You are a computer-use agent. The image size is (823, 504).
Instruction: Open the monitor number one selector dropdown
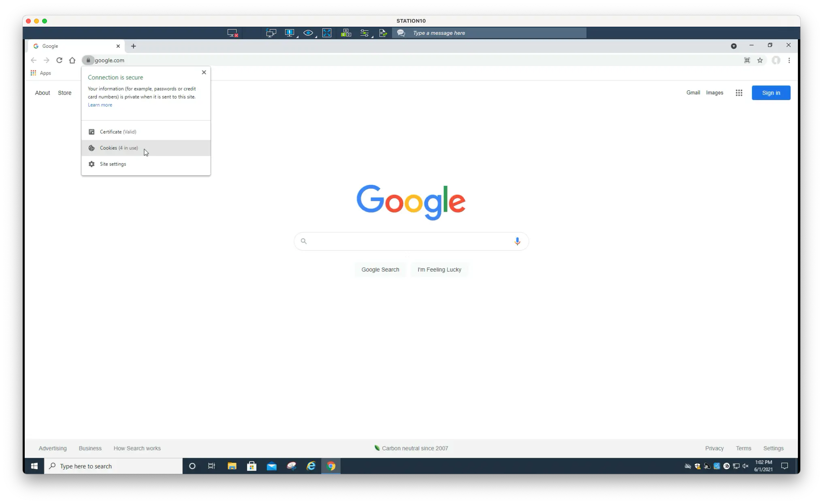point(290,33)
